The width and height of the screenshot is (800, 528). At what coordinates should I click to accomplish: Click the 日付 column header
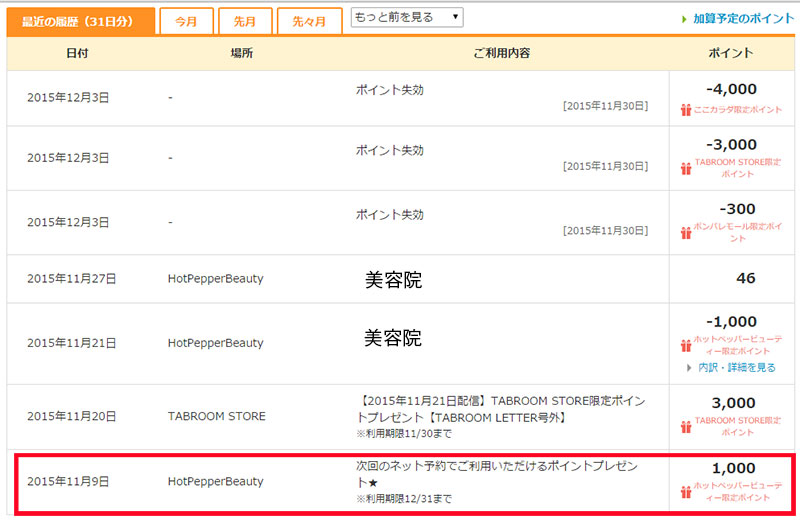[x=78, y=53]
